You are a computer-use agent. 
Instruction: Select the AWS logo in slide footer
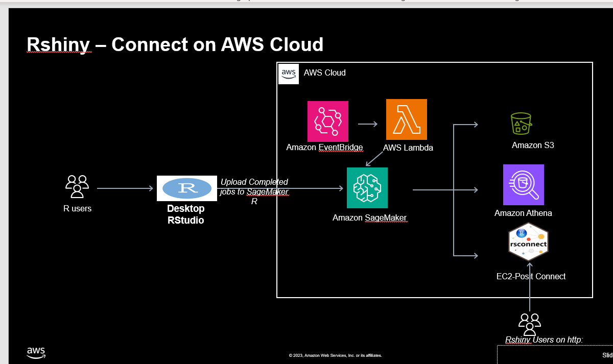click(36, 353)
